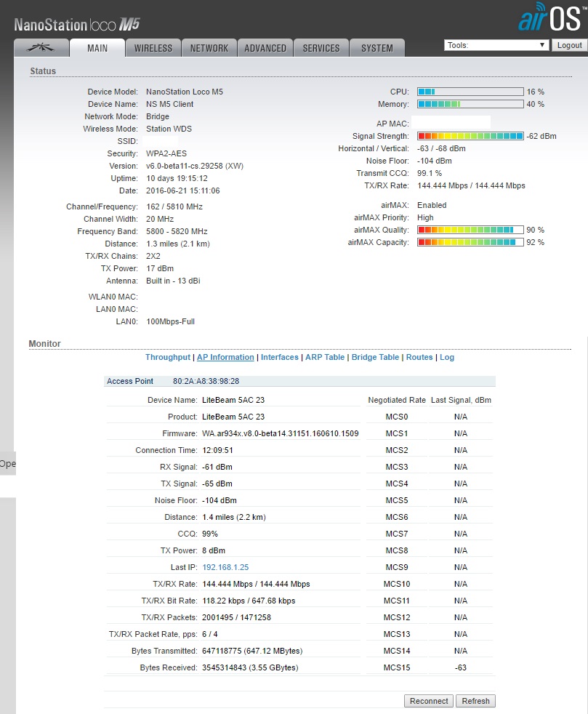Open the SERVICES tab
This screenshot has width=588, height=714.
[x=321, y=48]
